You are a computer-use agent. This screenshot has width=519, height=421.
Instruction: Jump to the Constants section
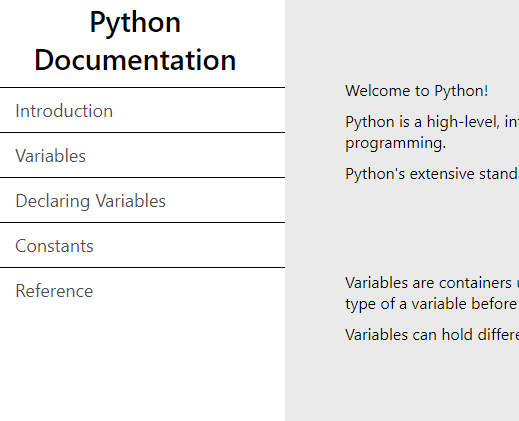142,246
